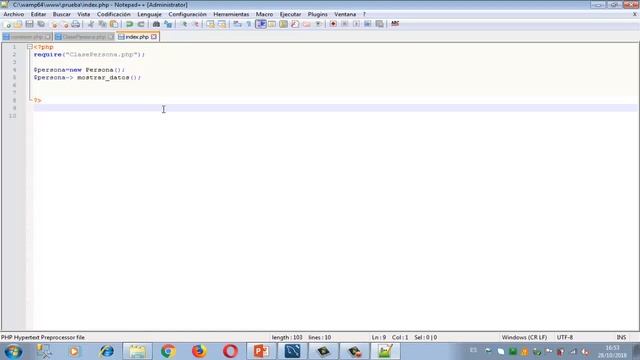Open PowerPoint from the taskbar
This screenshot has height=360, width=640.
(x=261, y=351)
